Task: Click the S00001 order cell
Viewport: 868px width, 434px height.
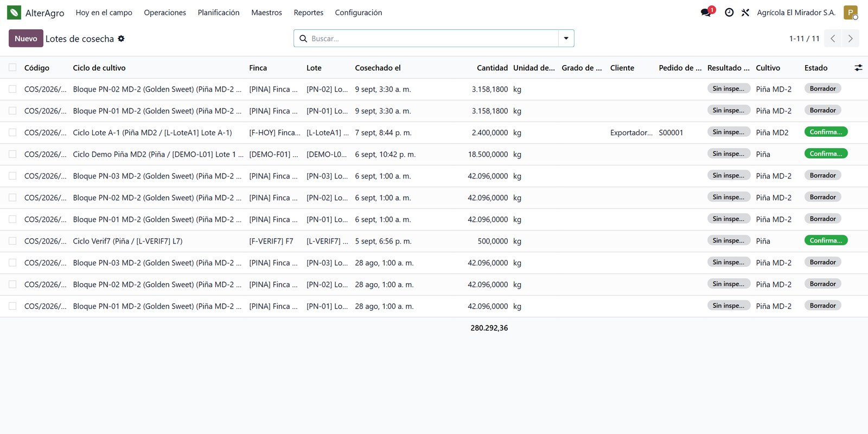Action: [x=671, y=132]
